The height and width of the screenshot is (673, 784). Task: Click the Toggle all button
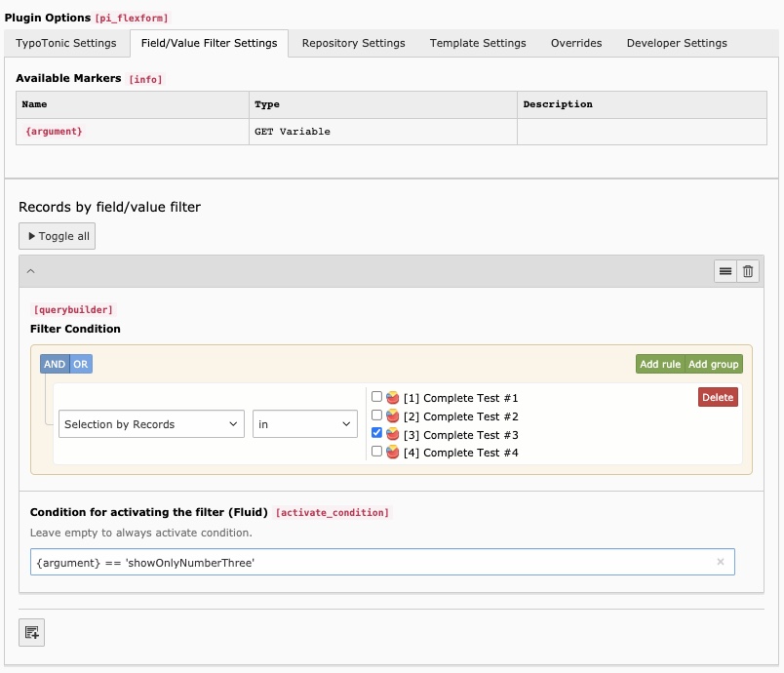(x=57, y=236)
